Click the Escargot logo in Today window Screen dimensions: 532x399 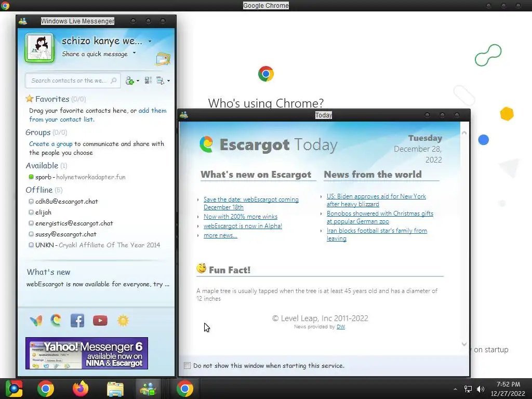point(206,144)
